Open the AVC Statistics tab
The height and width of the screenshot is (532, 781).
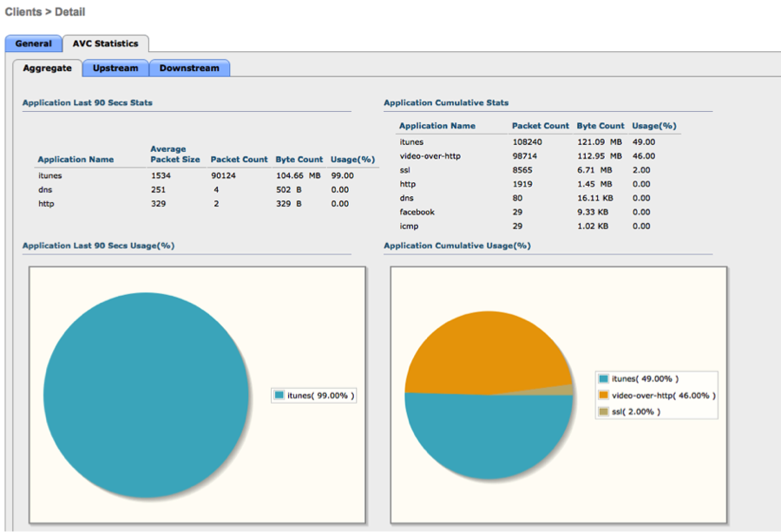click(105, 43)
